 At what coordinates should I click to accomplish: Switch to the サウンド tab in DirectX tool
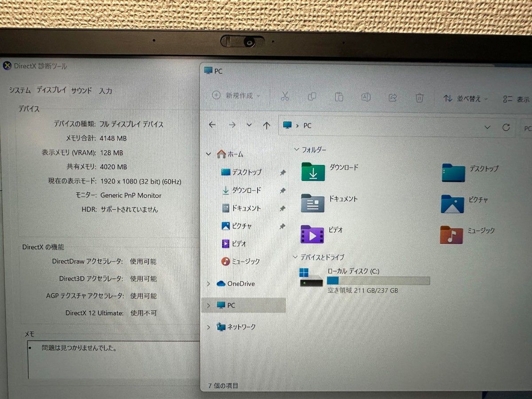pyautogui.click(x=82, y=90)
